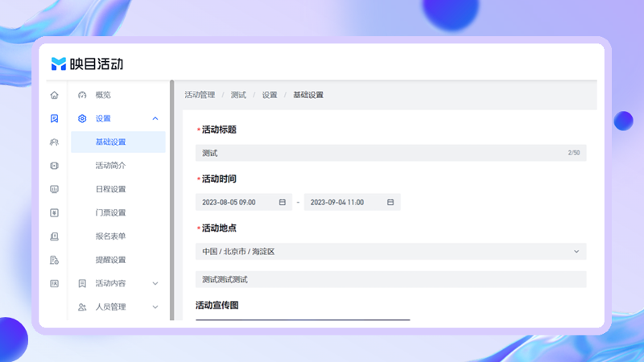644x362 pixels.
Task: Click the monitor-with-chart icon in left rail
Action: click(54, 189)
